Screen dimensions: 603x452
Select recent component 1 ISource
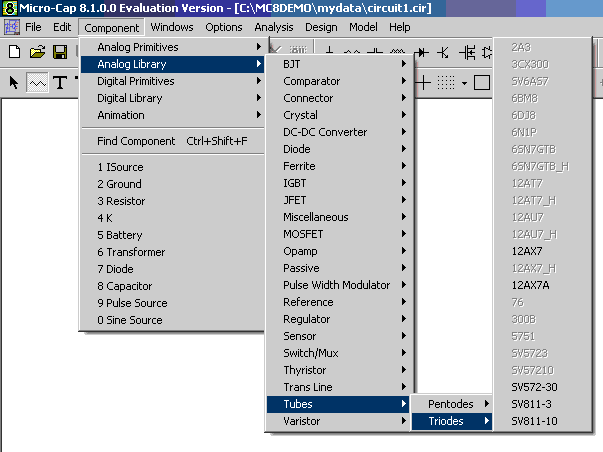click(172, 167)
